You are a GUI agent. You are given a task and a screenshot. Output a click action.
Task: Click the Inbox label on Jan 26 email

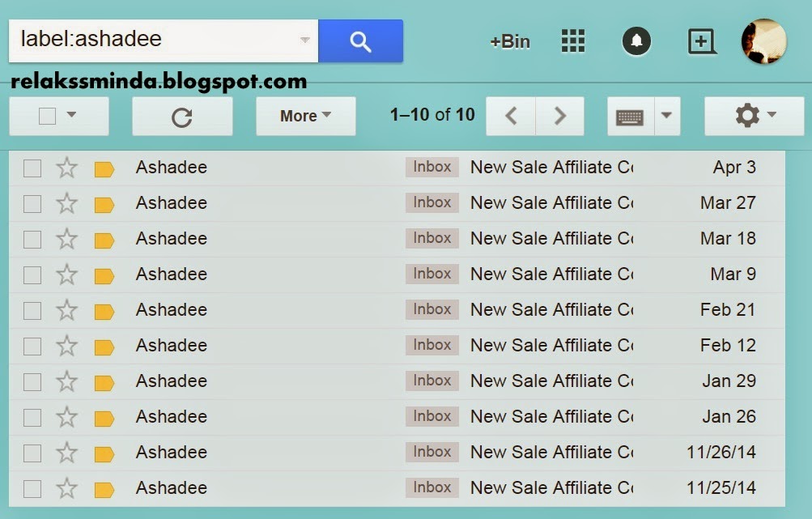[432, 416]
